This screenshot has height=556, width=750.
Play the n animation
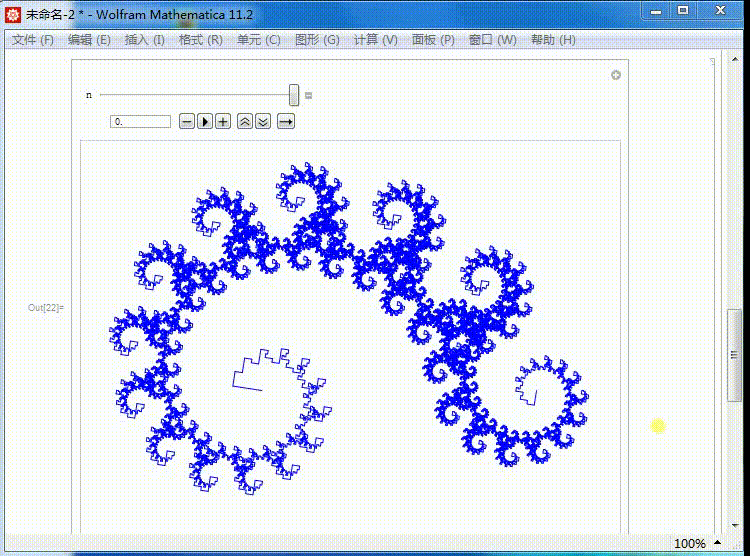[205, 122]
